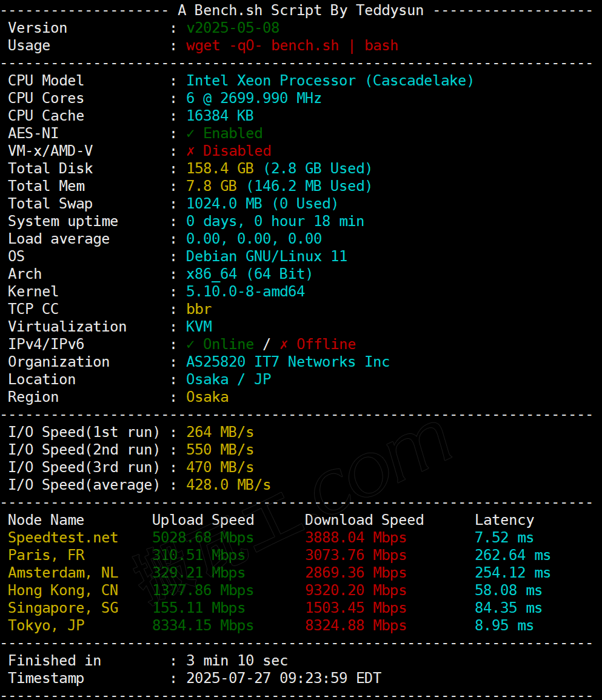Click the timestamp 2025-07-27 09:23:59 EDT
The image size is (602, 700).
(284, 678)
